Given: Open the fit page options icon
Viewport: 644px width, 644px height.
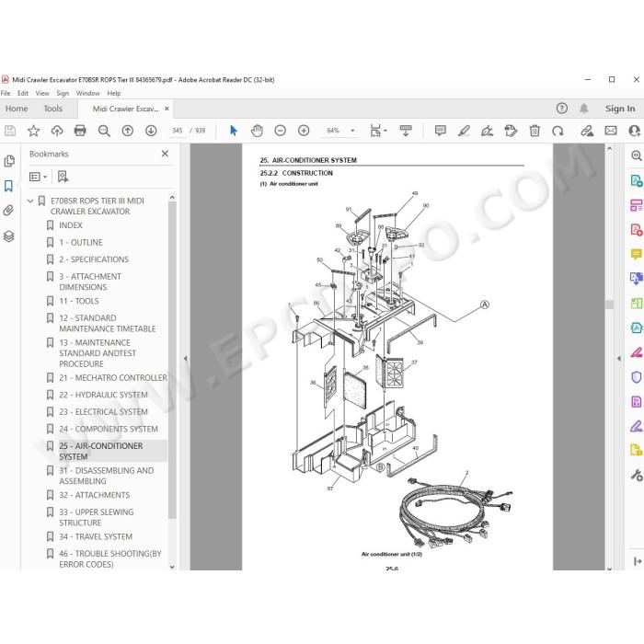Looking at the screenshot, I should point(378,131).
